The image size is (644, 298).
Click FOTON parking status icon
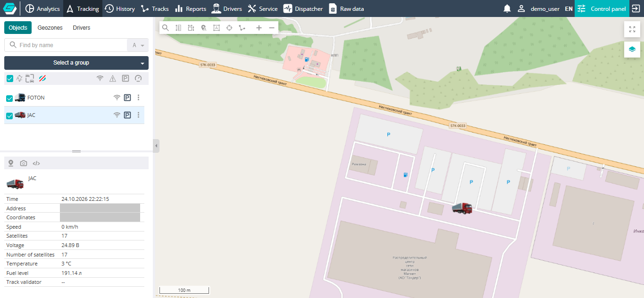point(127,98)
